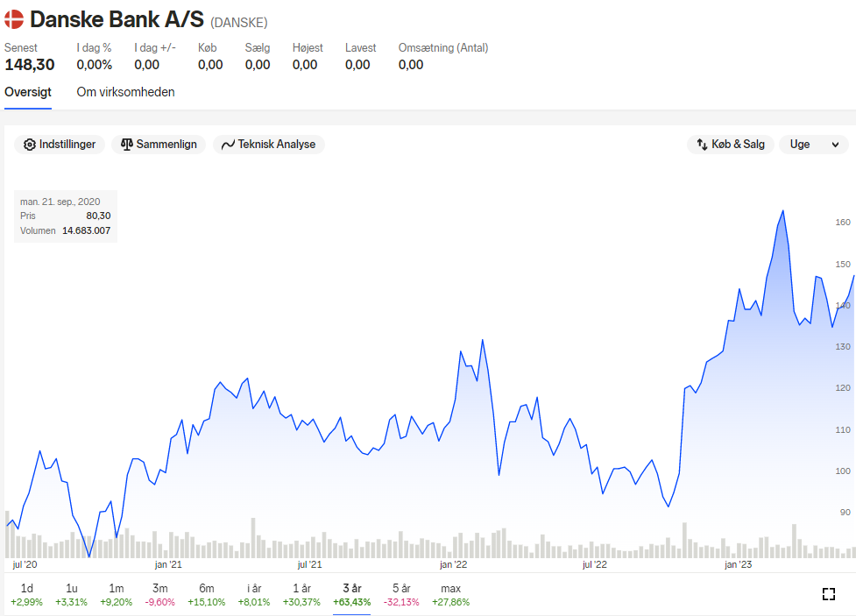
Task: Click the jan '22 axis label
Action: [454, 564]
